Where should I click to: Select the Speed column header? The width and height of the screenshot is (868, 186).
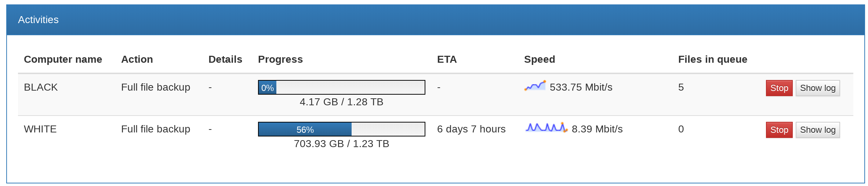540,59
